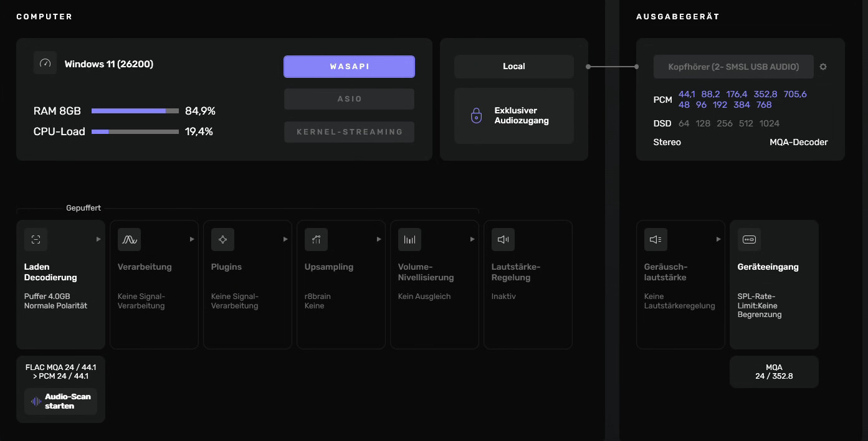Click the r8brain text

[317, 296]
